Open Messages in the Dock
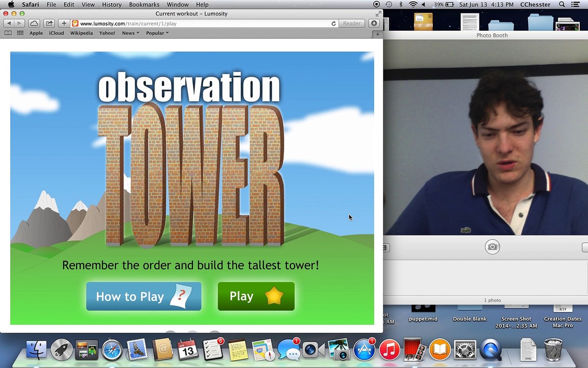 288,350
